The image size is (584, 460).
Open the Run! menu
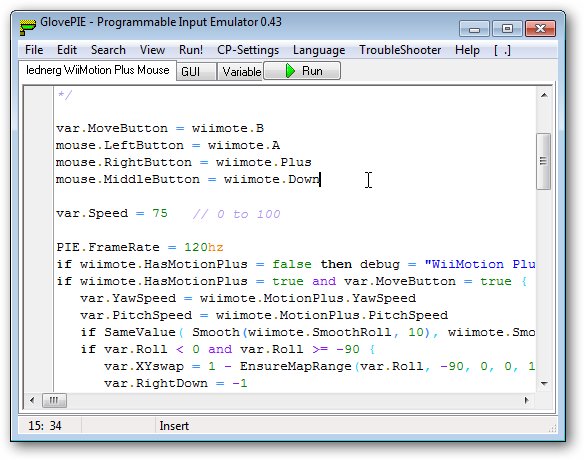[191, 50]
